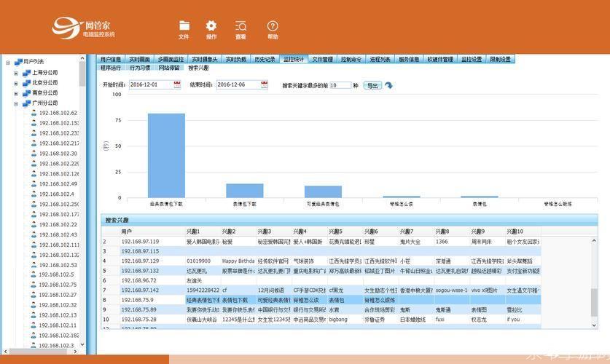
Task: Collapse the 用户列表 root node
Action: point(8,62)
